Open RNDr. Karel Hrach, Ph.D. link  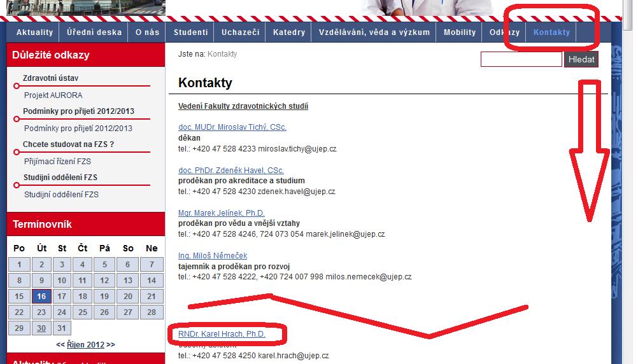tap(222, 334)
